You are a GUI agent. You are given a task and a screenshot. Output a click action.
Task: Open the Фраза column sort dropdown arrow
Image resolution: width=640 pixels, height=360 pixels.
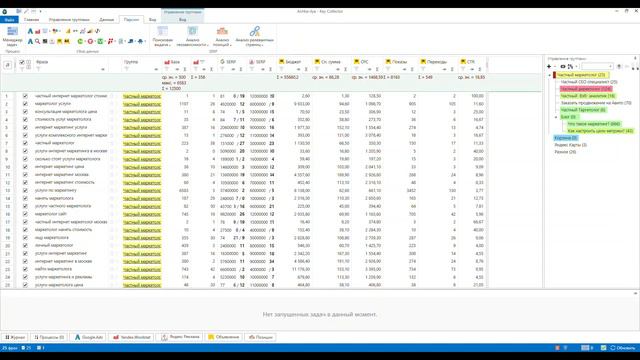pyautogui.click(x=103, y=69)
